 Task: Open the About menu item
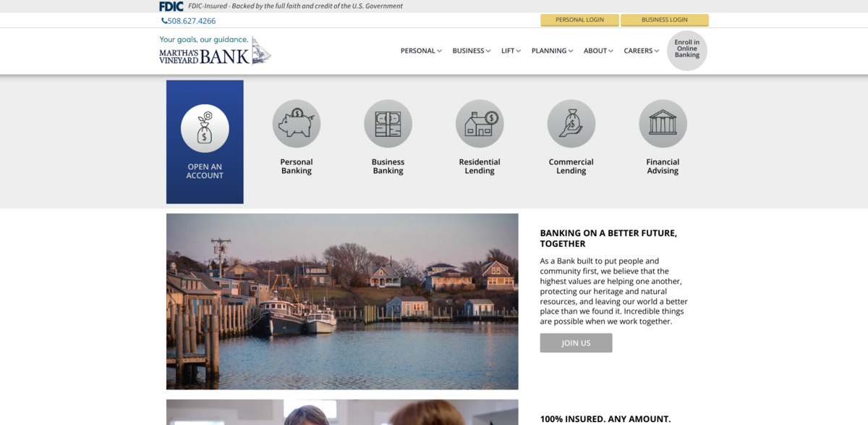[598, 51]
